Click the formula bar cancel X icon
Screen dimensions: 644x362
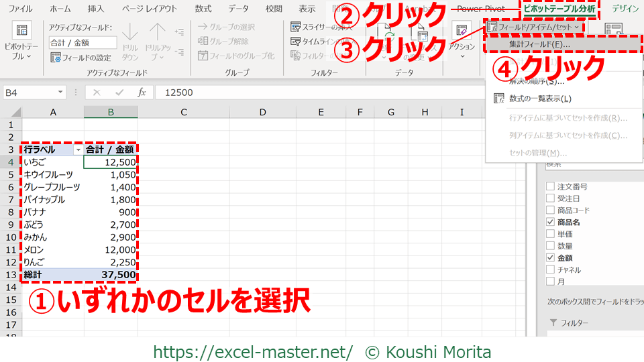pos(97,93)
